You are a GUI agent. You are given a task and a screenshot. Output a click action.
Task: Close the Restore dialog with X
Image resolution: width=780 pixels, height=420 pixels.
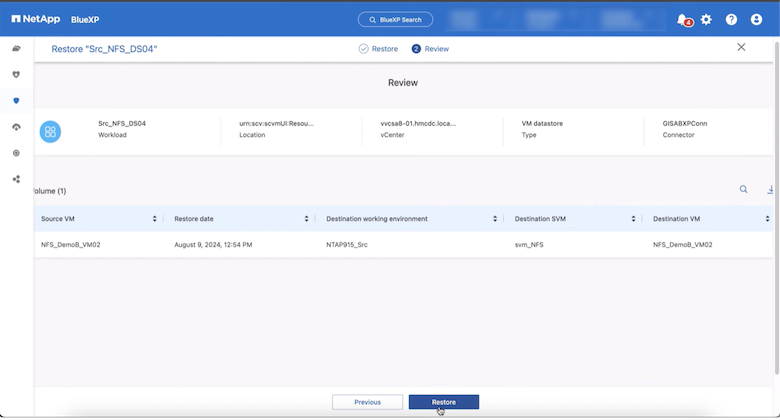tap(741, 47)
